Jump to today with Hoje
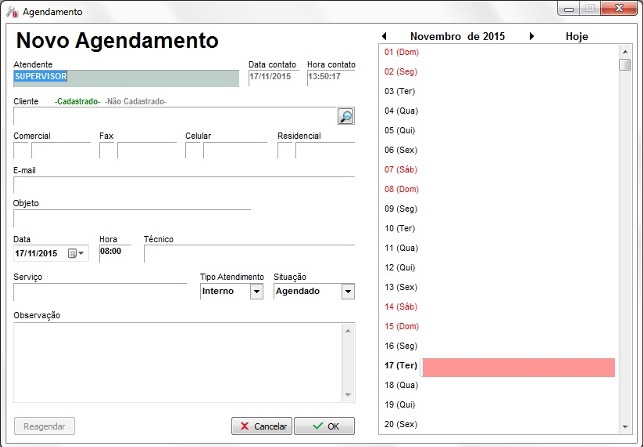The image size is (643, 447). coord(577,36)
